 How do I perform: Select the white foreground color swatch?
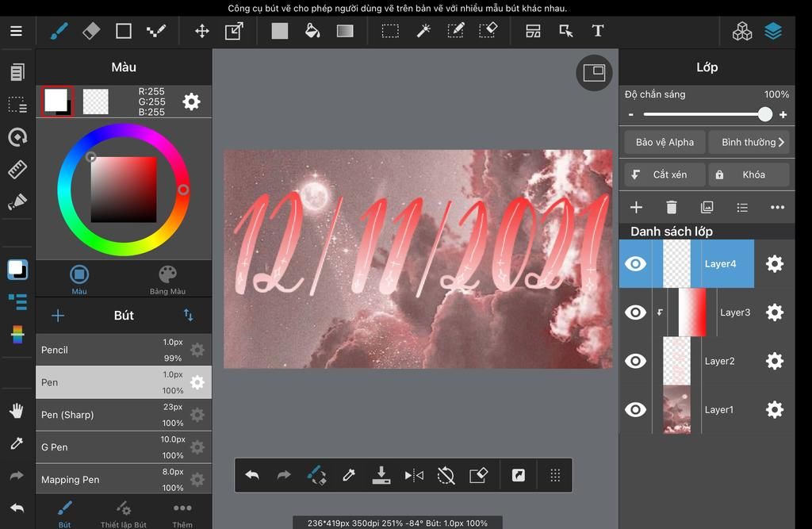coord(56,100)
